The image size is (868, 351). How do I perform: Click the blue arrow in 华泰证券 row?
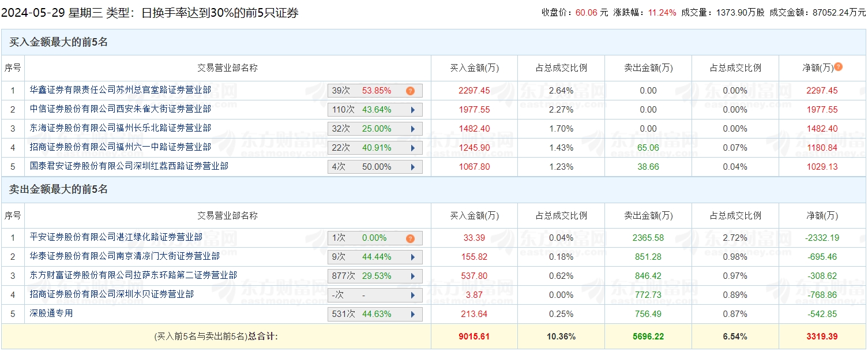pyautogui.click(x=412, y=257)
